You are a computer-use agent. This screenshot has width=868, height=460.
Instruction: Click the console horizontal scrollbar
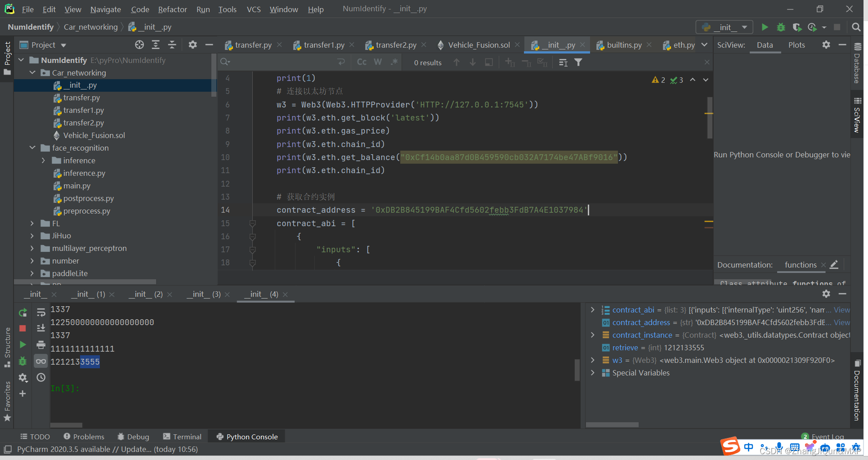(x=66, y=425)
